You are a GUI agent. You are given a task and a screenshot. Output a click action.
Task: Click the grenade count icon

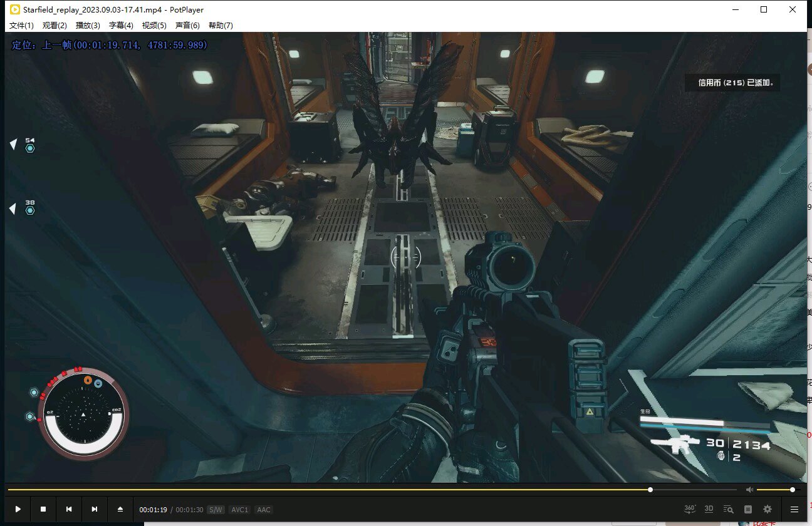click(x=721, y=456)
